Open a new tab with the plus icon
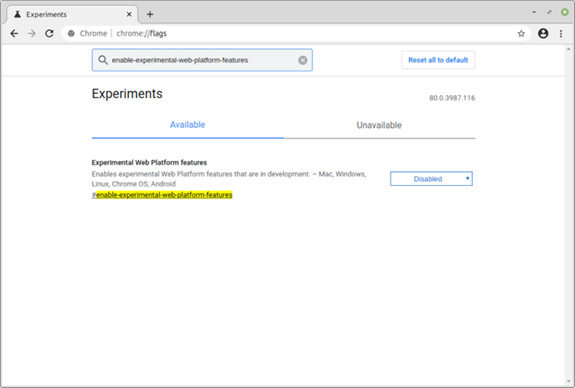 click(150, 14)
